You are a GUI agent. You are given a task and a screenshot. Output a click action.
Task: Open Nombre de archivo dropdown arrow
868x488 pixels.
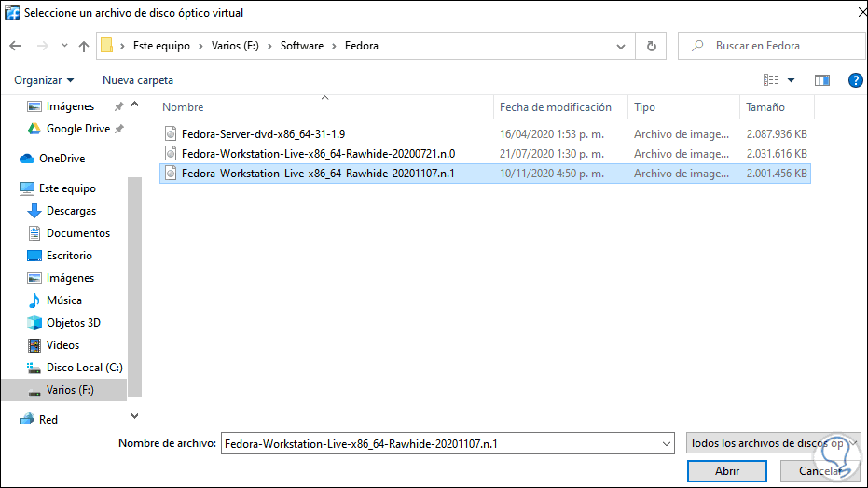[667, 444]
